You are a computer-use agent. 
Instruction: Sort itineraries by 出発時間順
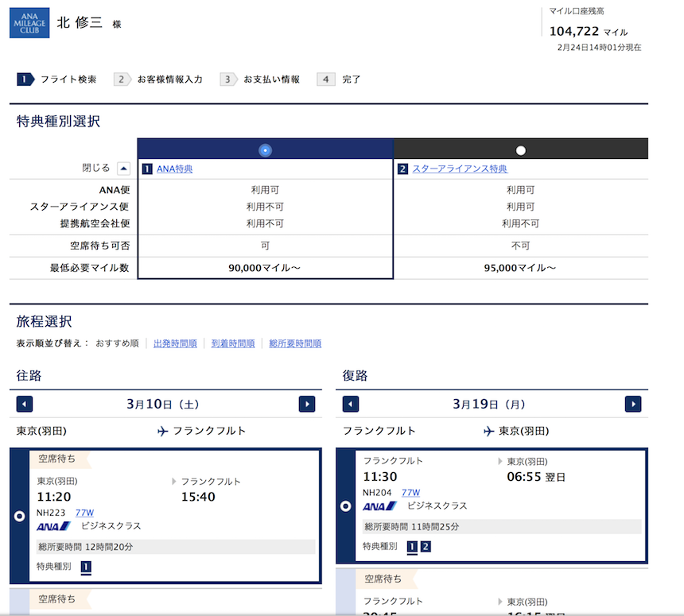click(x=175, y=343)
